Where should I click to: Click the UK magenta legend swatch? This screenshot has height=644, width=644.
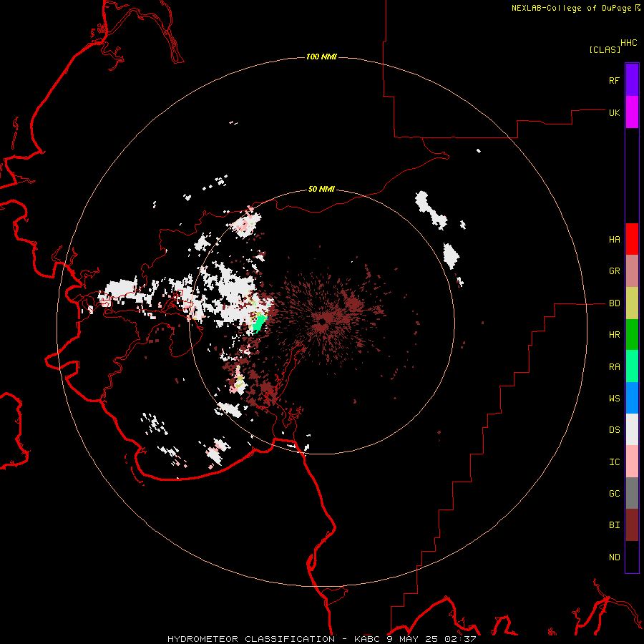(x=632, y=112)
